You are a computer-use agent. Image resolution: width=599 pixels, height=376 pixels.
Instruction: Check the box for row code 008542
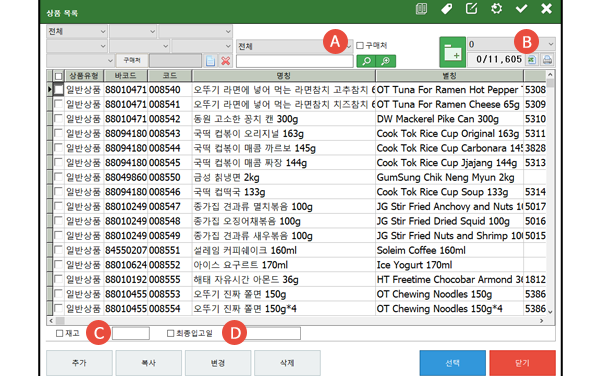point(58,119)
